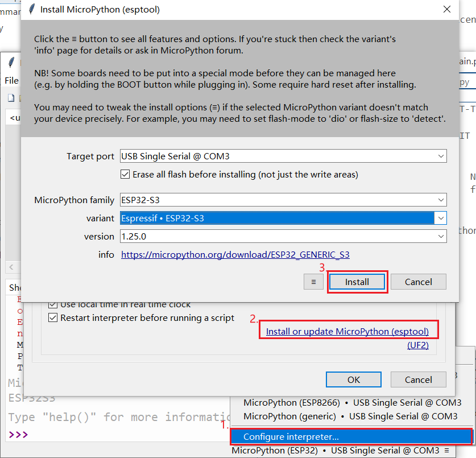Click the Shell prompt >>> line

coord(18,435)
